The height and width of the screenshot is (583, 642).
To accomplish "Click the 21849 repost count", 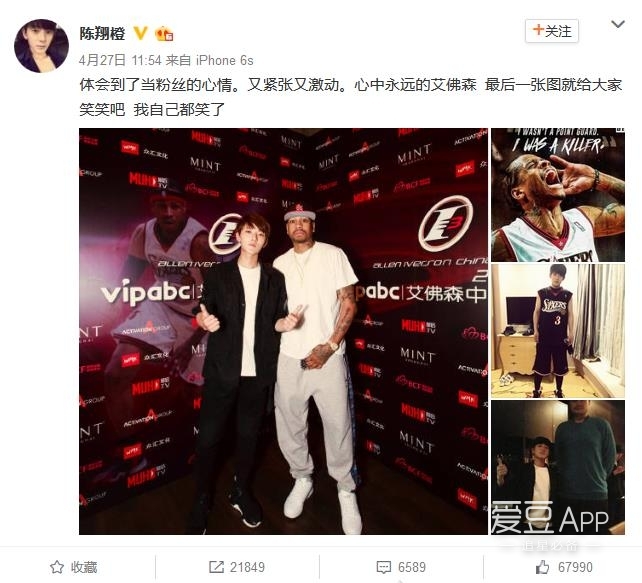I will pyautogui.click(x=247, y=567).
